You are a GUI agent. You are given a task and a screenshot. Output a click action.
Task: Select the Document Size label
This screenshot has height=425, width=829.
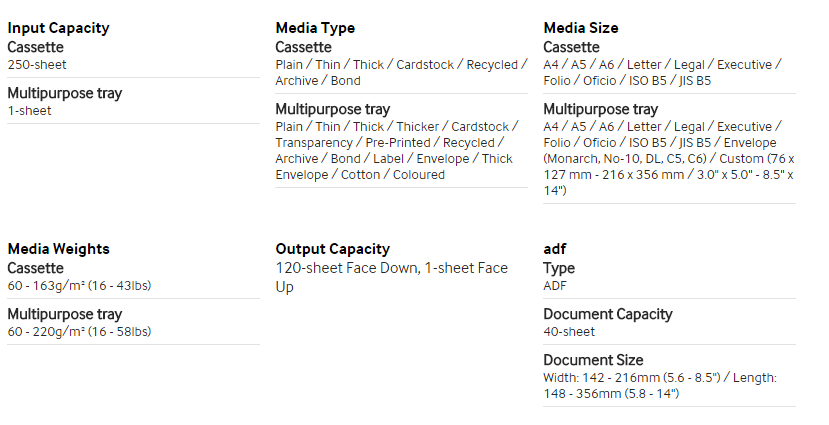[x=593, y=361]
